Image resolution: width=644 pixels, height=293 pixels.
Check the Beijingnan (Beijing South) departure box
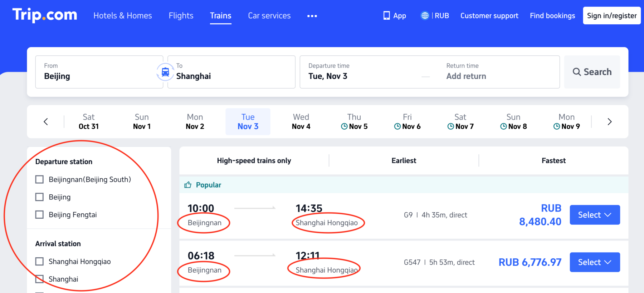[39, 179]
